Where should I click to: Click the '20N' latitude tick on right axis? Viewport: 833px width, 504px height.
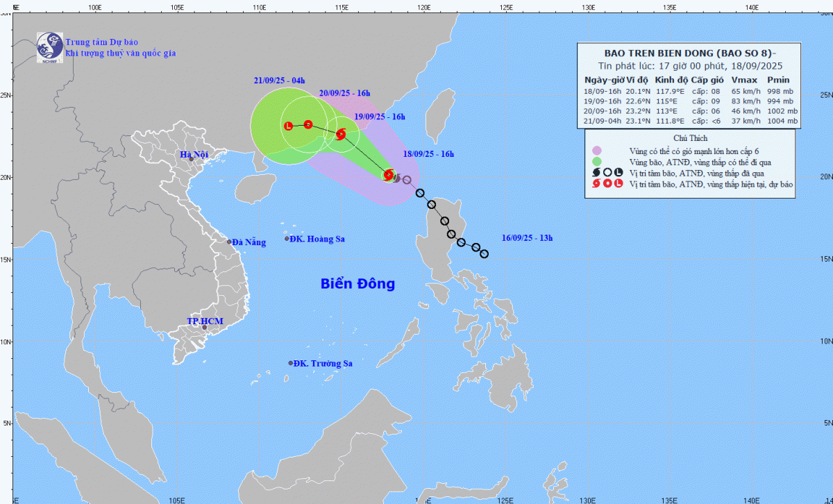[x=826, y=176]
